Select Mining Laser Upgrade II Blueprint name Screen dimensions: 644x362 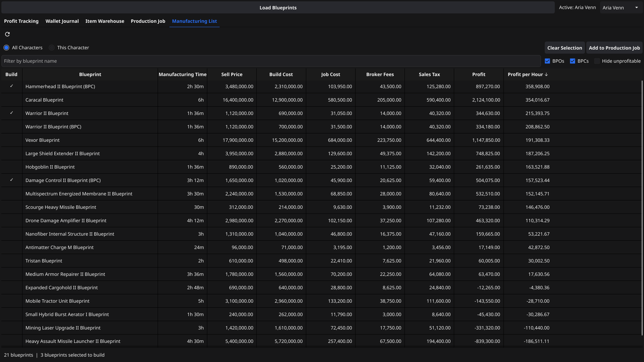pyautogui.click(x=63, y=328)
